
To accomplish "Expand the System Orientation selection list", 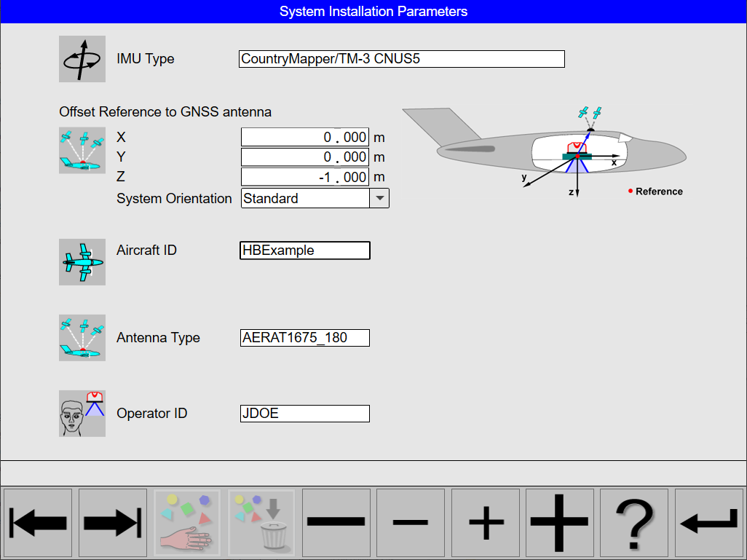I will tap(380, 197).
